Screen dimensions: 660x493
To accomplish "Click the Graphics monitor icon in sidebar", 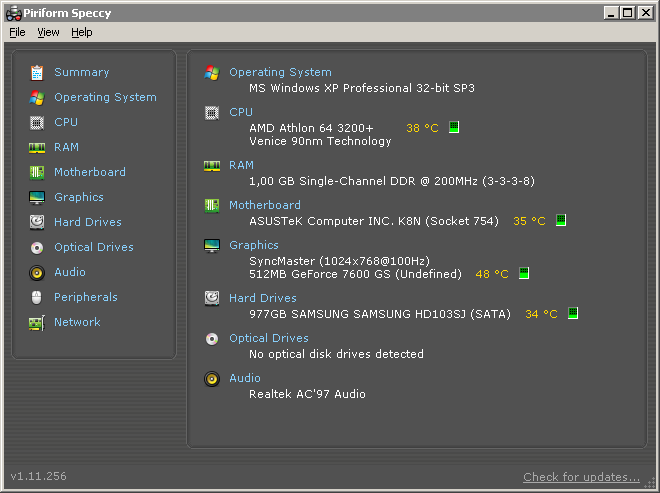I will click(x=37, y=197).
